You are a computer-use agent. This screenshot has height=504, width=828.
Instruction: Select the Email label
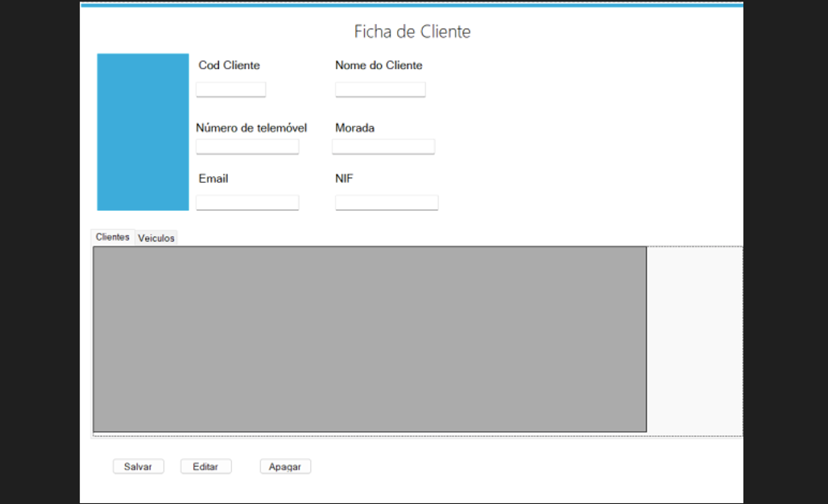pos(213,179)
